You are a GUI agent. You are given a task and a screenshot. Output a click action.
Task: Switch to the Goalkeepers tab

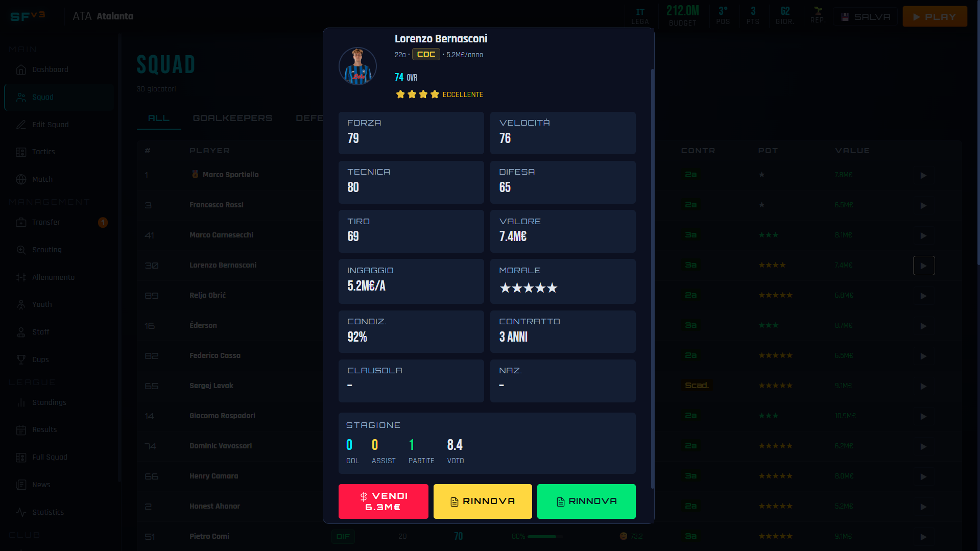pos(232,118)
